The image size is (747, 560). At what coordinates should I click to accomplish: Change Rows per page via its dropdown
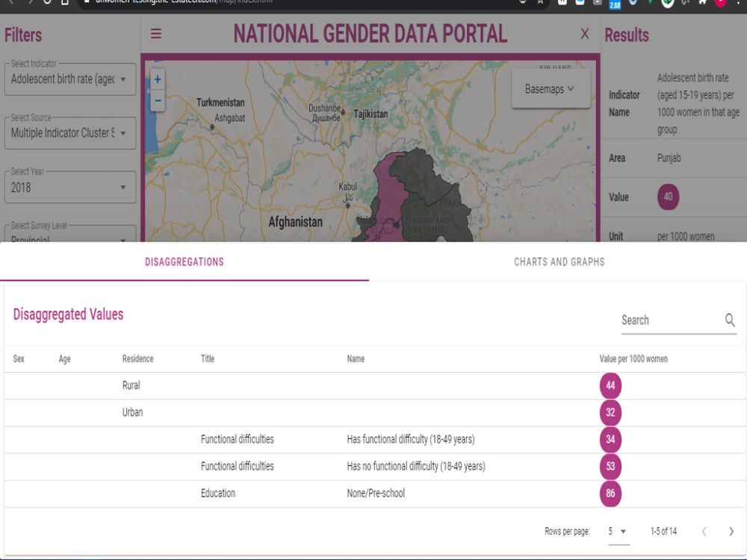(619, 531)
